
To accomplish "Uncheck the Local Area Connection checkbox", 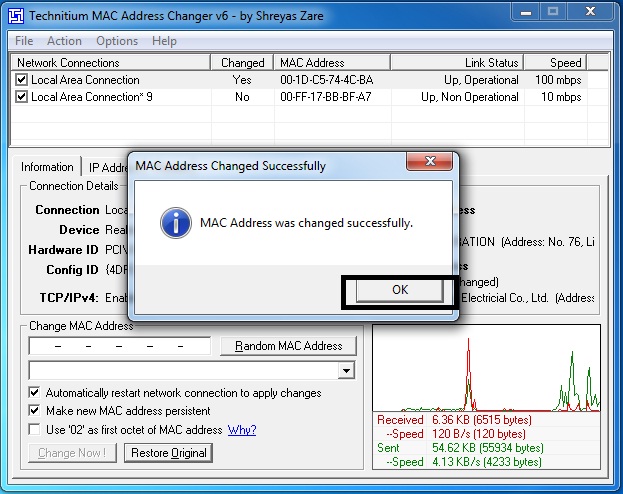I will pyautogui.click(x=22, y=80).
